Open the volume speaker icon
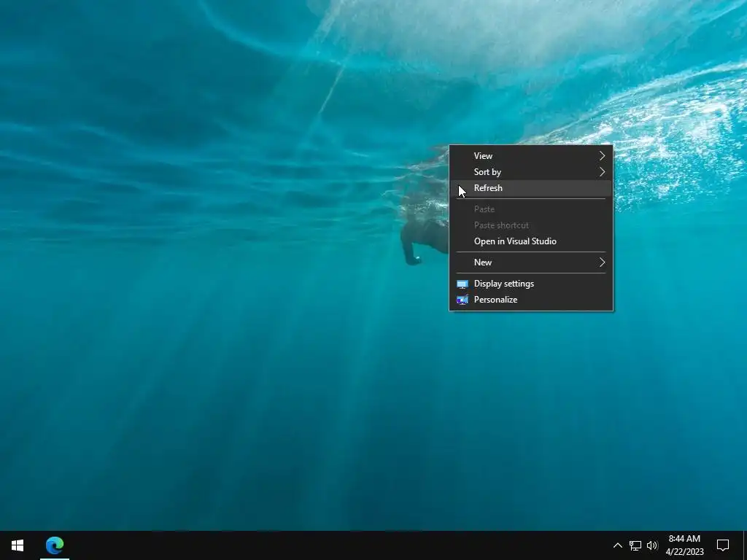Image resolution: width=747 pixels, height=560 pixels. (652, 545)
